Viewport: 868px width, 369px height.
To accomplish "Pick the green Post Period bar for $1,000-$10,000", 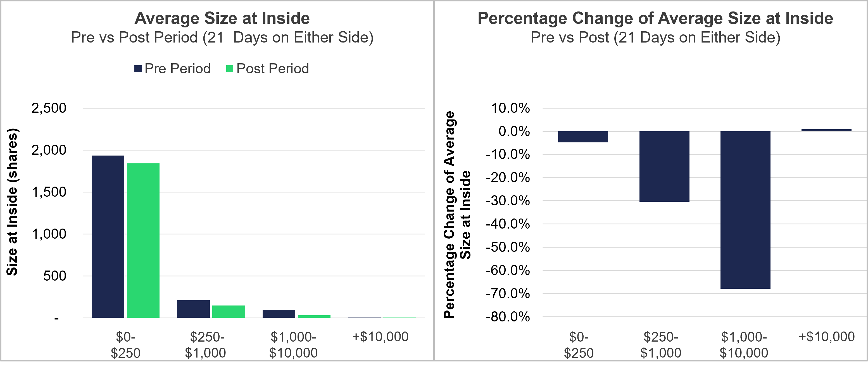I will 314,316.
